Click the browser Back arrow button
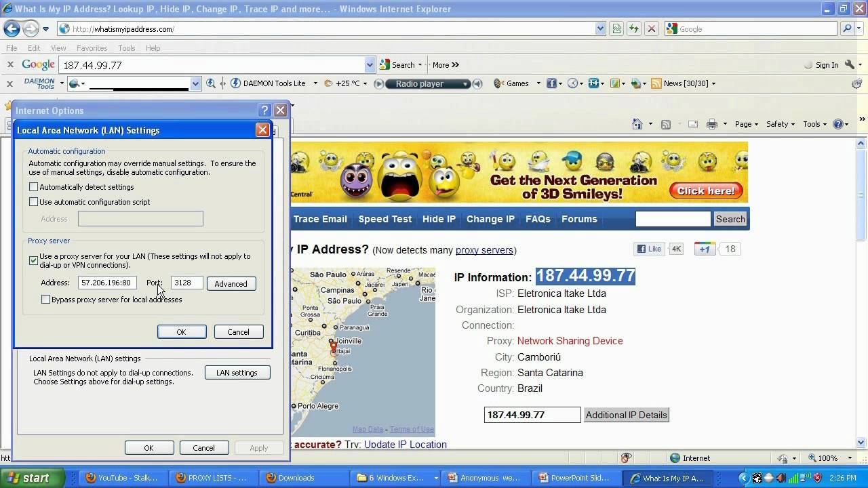 tap(12, 28)
